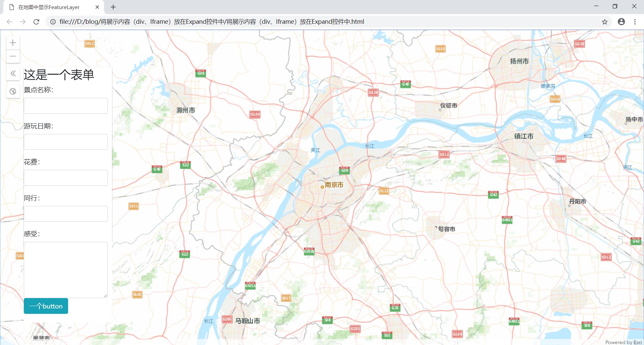The image size is (644, 345).
Task: Close the 在地图中显示FeatureLayer tab
Action: (x=97, y=7)
